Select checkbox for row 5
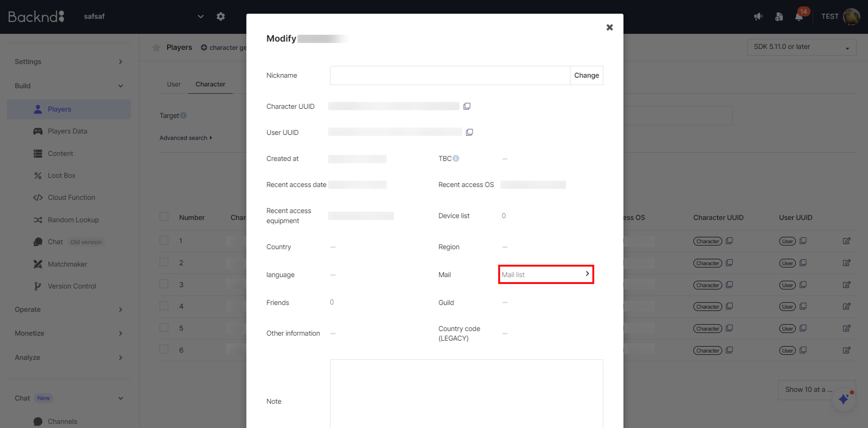Viewport: 868px width, 428px height. point(164,328)
